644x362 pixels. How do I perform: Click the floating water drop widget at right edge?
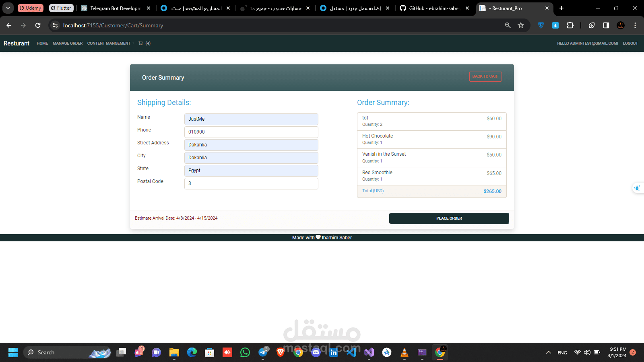(638, 188)
